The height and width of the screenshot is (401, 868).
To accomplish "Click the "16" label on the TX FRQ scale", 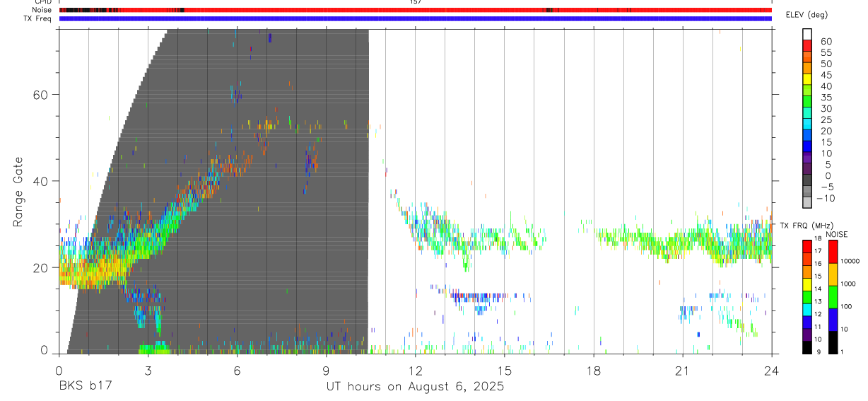I will coord(818,264).
